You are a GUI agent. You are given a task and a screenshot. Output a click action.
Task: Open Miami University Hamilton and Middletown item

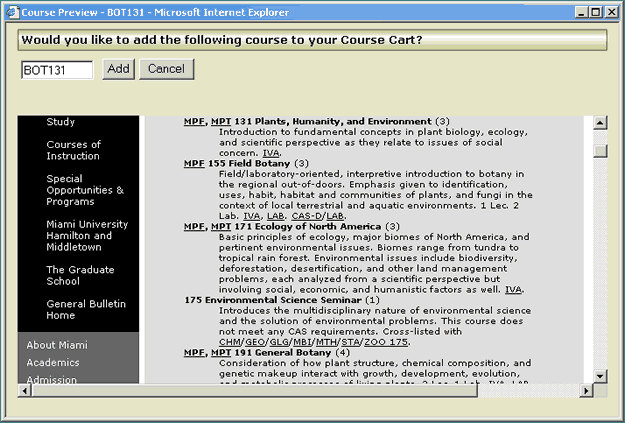87,235
